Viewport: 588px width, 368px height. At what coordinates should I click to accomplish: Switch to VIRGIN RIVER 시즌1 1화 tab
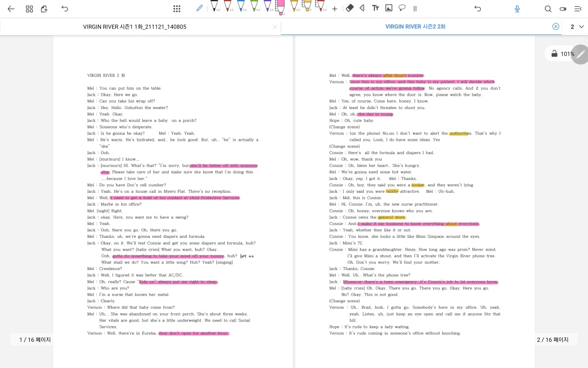135,27
